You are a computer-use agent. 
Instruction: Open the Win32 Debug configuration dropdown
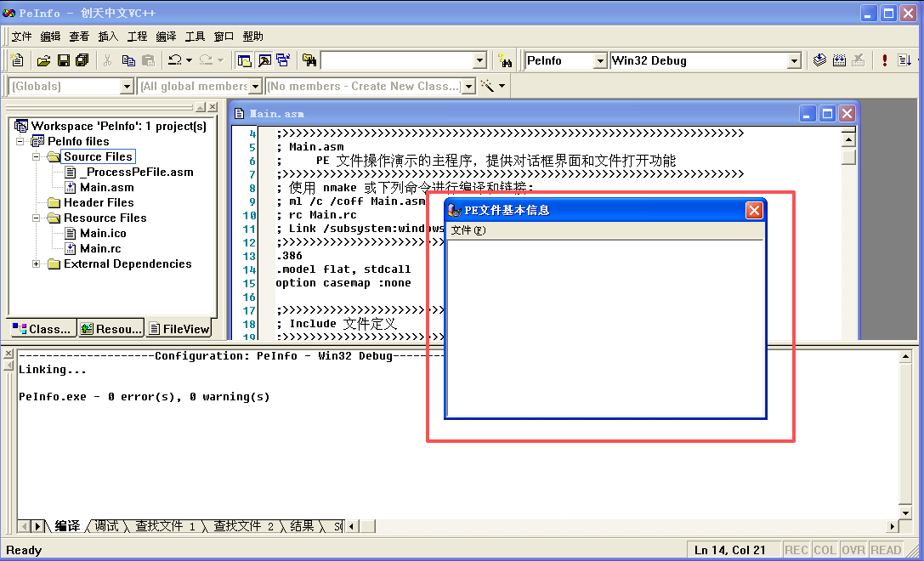(x=794, y=60)
